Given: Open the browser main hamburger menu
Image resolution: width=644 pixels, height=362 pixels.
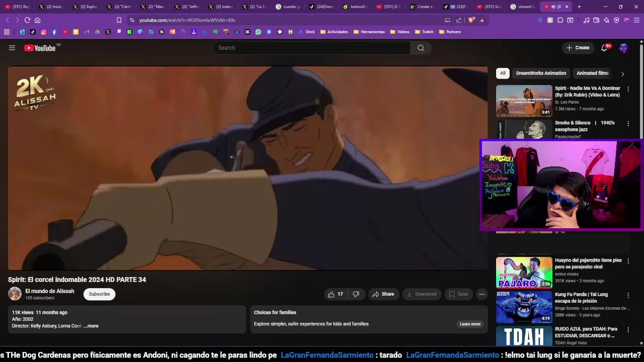Looking at the screenshot, I should 636,20.
